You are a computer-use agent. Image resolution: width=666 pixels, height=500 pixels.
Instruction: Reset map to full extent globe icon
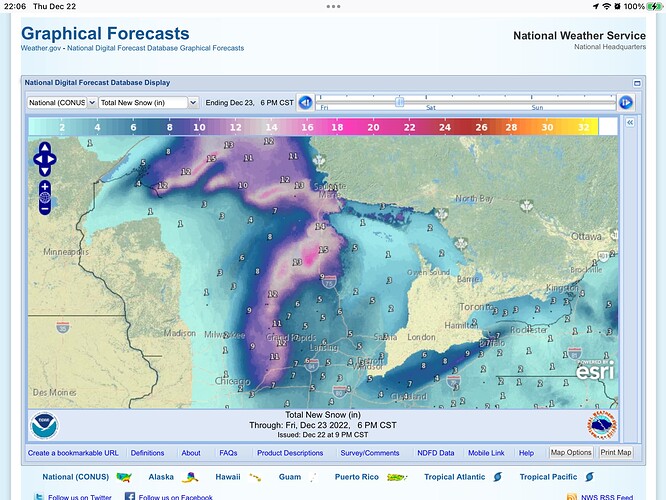tap(45, 209)
